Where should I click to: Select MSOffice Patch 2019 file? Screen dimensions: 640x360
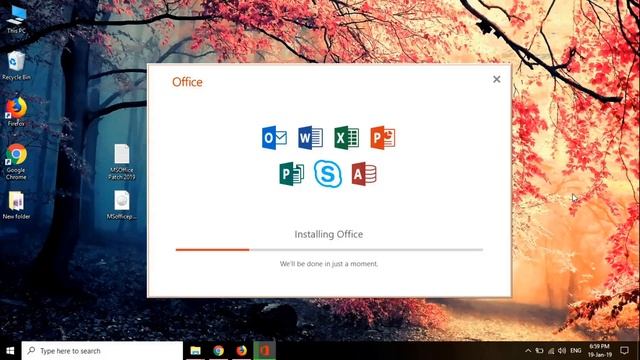(122, 162)
